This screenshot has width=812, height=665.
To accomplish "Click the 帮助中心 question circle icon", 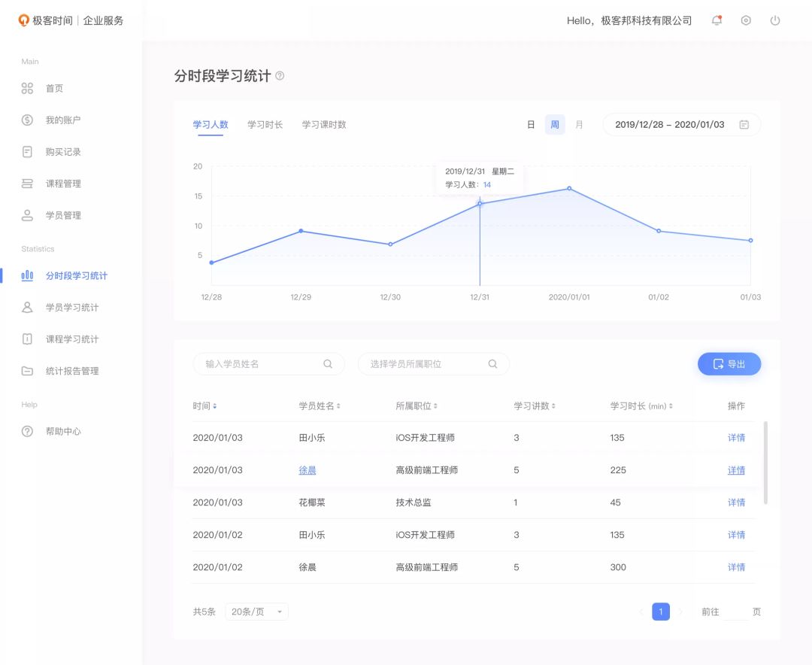I will [x=27, y=431].
